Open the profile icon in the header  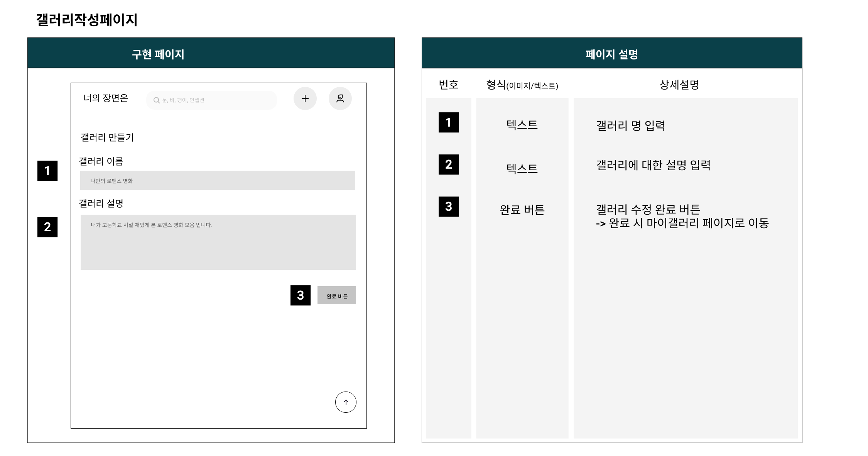[340, 98]
